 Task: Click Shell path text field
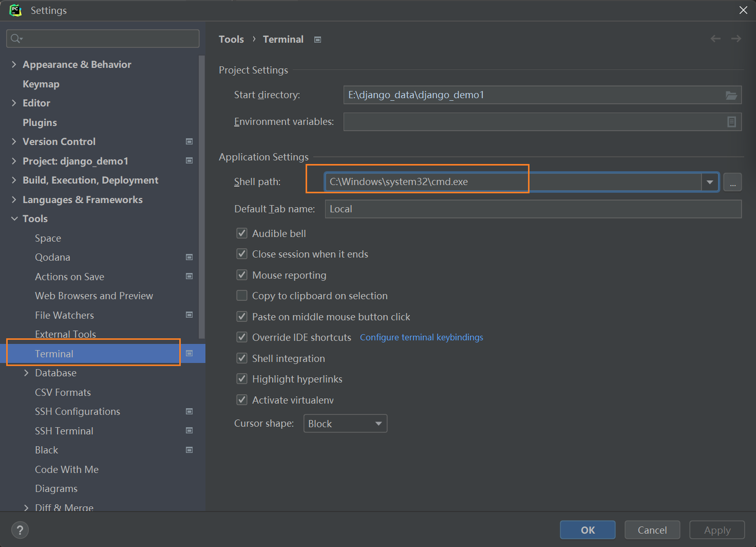tap(513, 182)
